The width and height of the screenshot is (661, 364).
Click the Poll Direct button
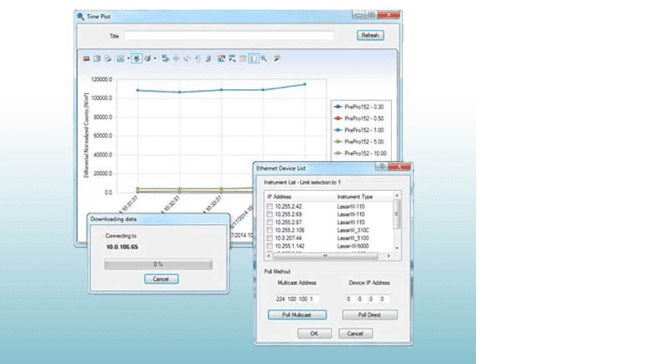(x=369, y=315)
